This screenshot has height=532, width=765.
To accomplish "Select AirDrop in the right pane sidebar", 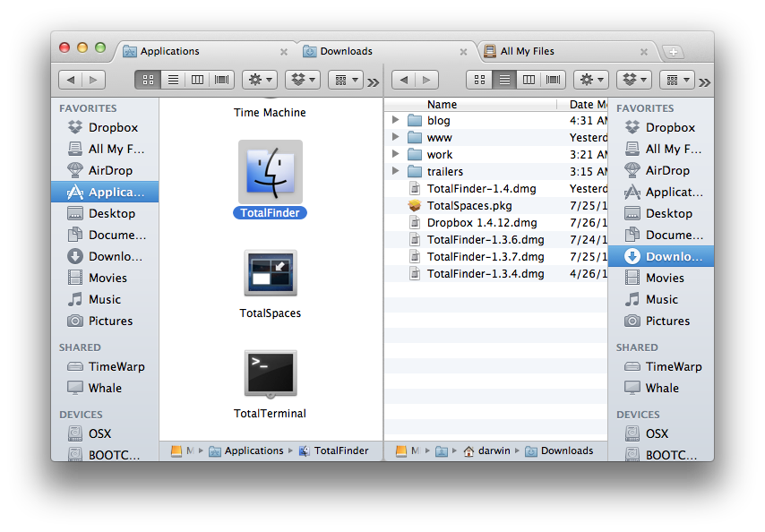I will tap(661, 170).
